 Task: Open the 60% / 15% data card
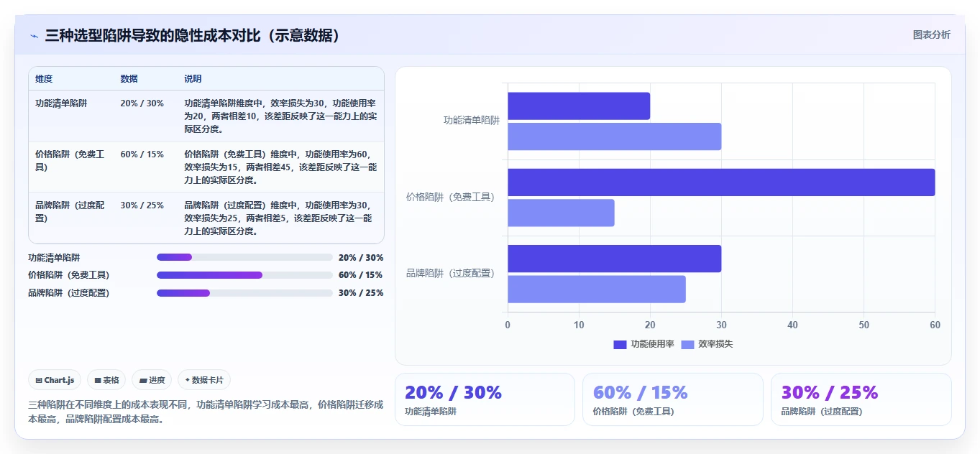pos(673,399)
